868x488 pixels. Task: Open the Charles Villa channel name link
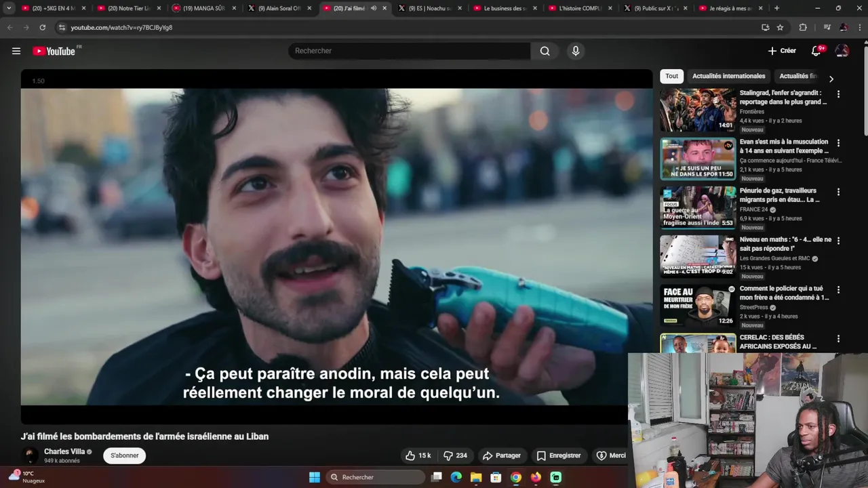coord(64,451)
